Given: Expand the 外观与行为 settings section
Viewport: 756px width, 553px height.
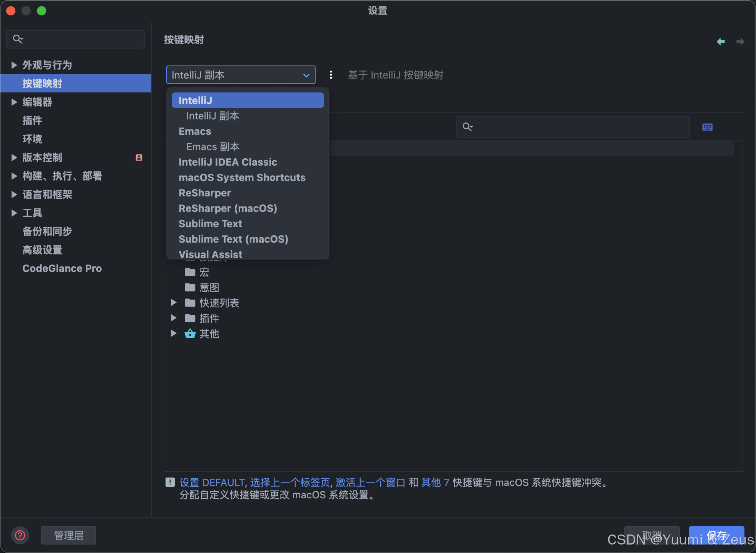Looking at the screenshot, I should [14, 65].
